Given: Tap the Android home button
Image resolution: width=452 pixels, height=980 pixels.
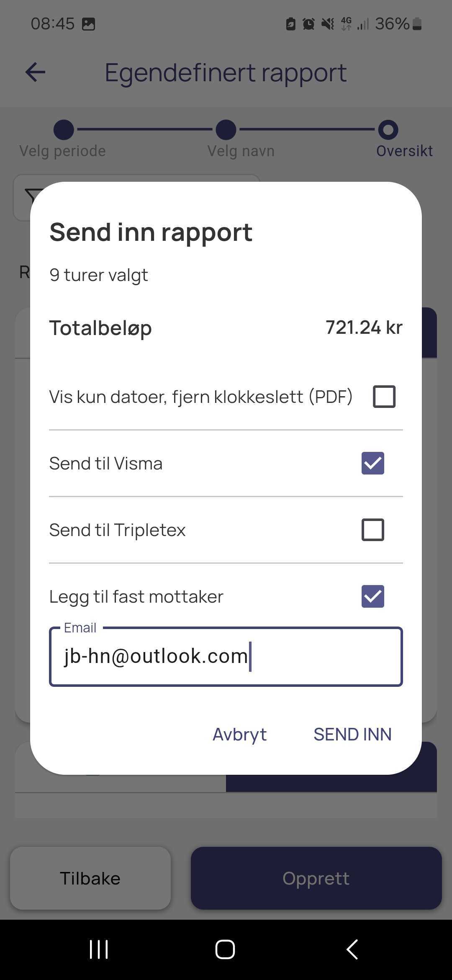Looking at the screenshot, I should pos(225,949).
